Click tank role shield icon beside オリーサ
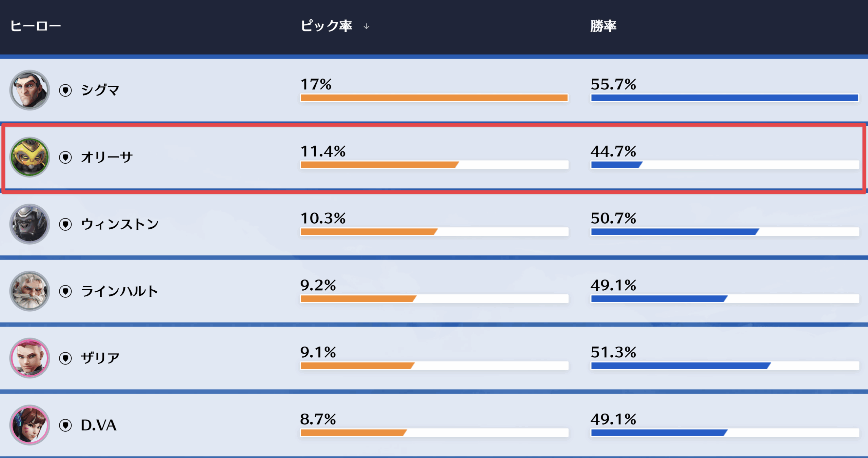This screenshot has height=458, width=868. click(65, 157)
